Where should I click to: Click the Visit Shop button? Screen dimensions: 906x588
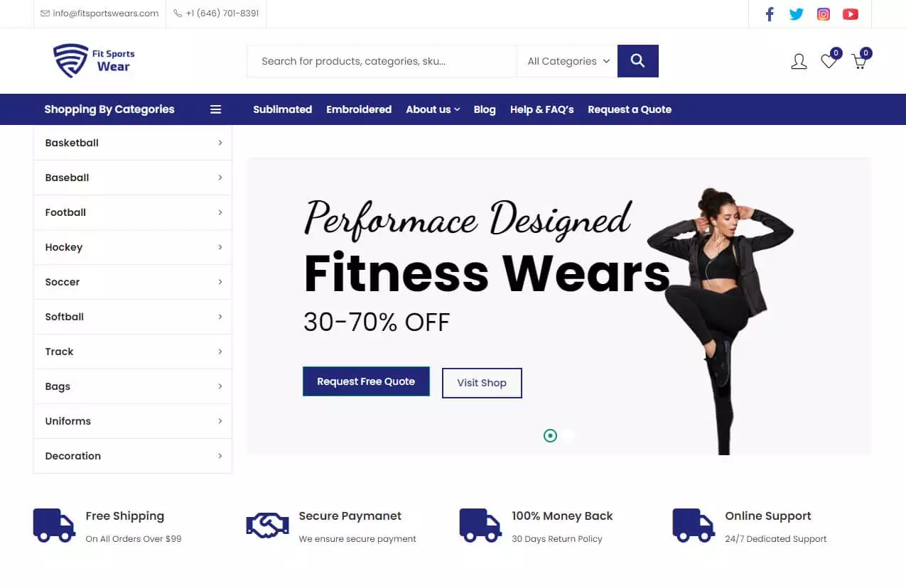482,383
